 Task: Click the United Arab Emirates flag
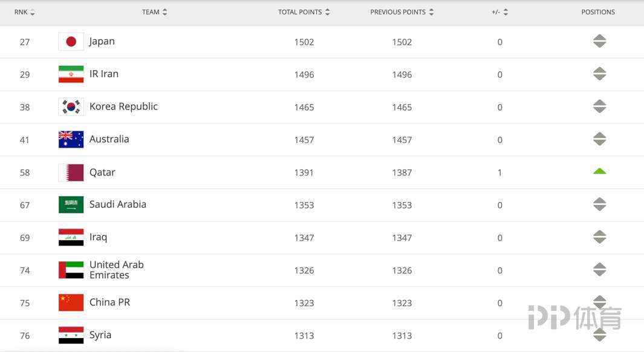[71, 270]
